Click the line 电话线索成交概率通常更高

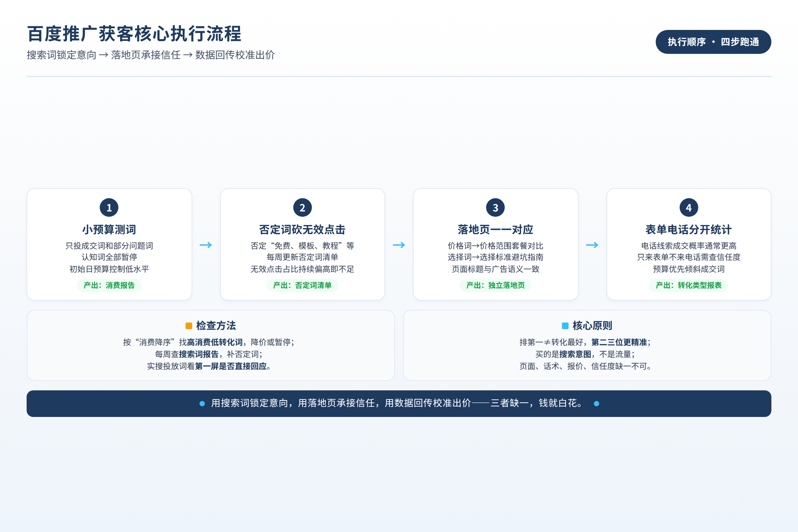689,246
